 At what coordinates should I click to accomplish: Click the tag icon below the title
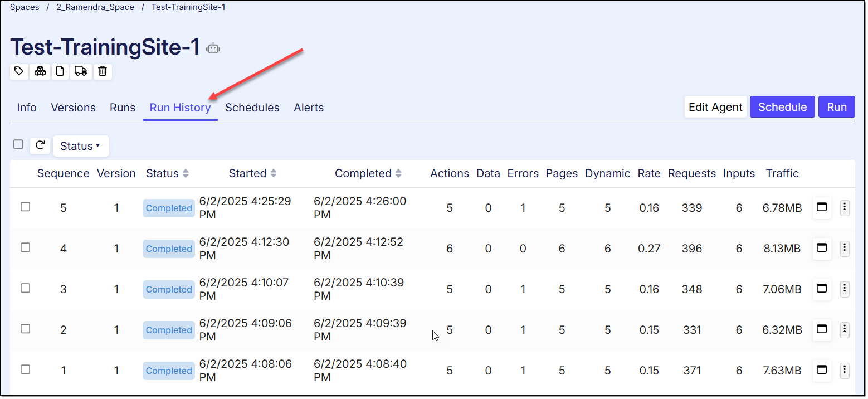[19, 71]
